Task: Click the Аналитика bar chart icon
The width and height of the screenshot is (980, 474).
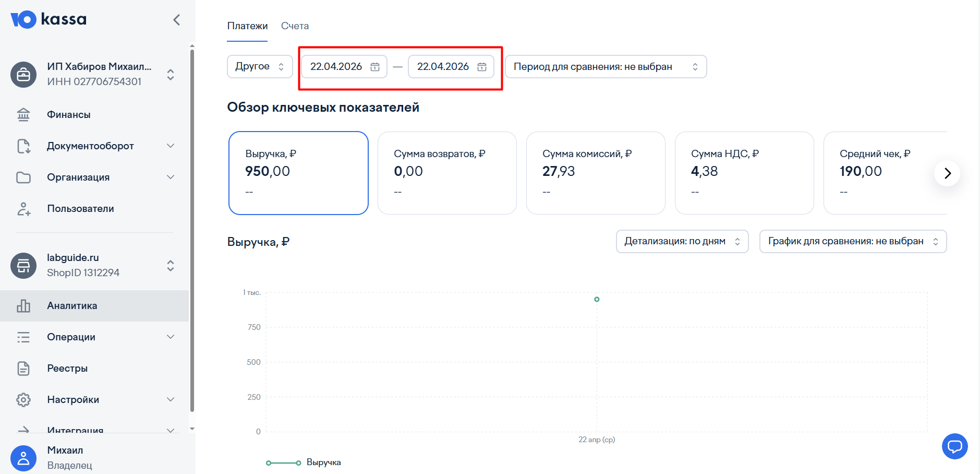Action: (23, 306)
